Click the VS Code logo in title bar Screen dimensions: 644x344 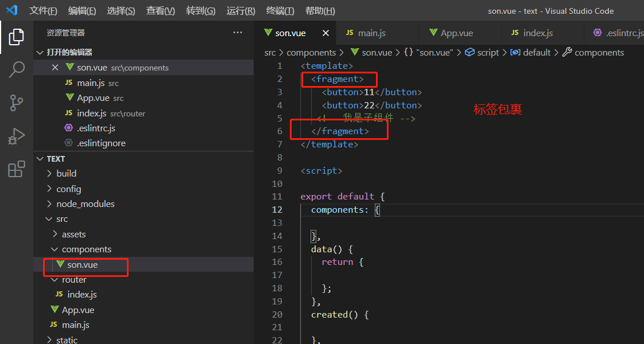(12, 10)
